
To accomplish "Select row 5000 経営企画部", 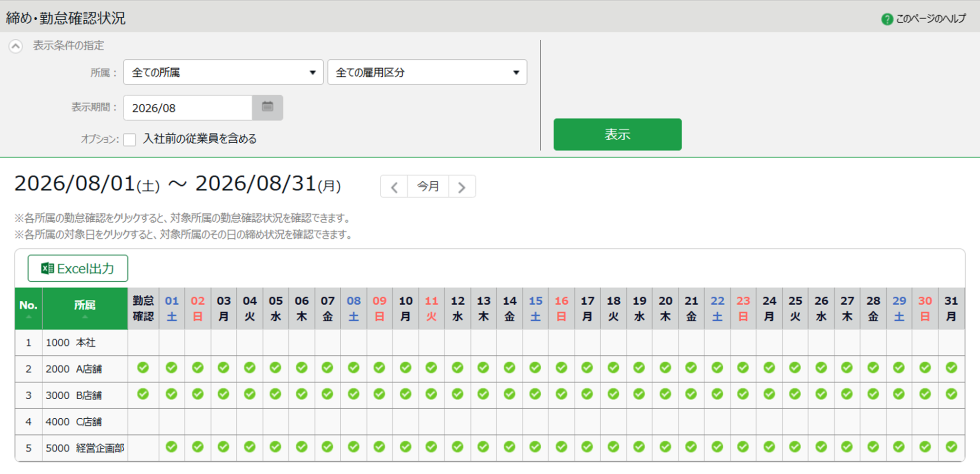I will tap(490, 448).
